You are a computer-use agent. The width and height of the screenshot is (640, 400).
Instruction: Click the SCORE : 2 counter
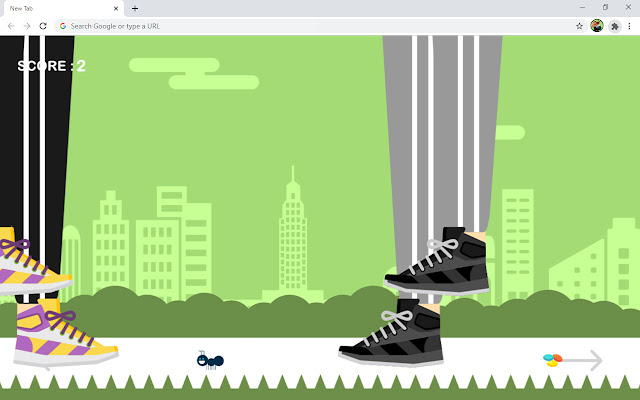click(x=51, y=66)
